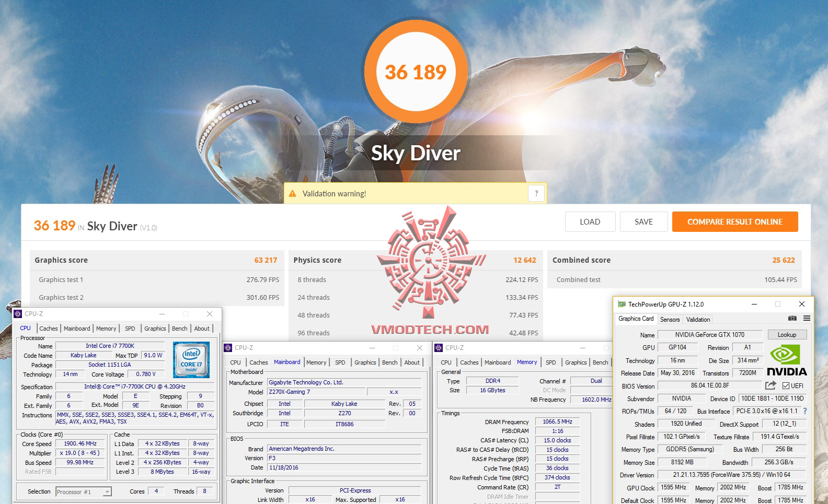Click CPU name field Intel Core i7 7700K
Screen dimensions: 828x504
(x=110, y=346)
